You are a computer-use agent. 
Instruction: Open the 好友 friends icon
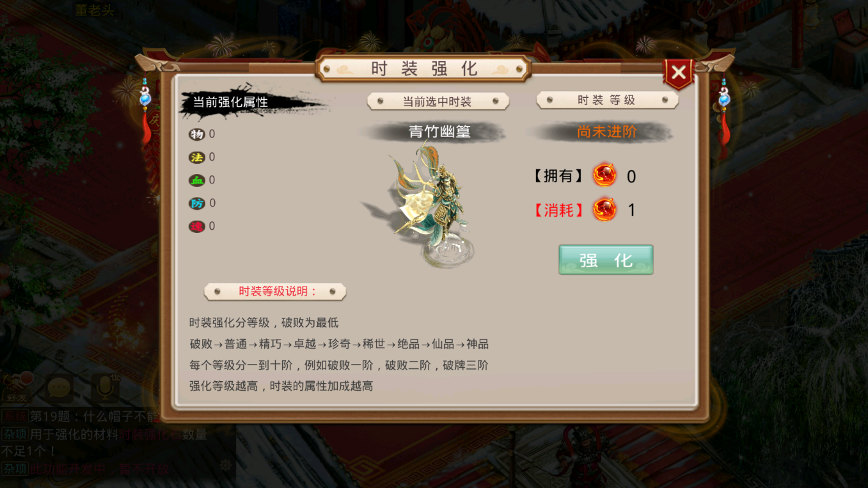click(18, 388)
